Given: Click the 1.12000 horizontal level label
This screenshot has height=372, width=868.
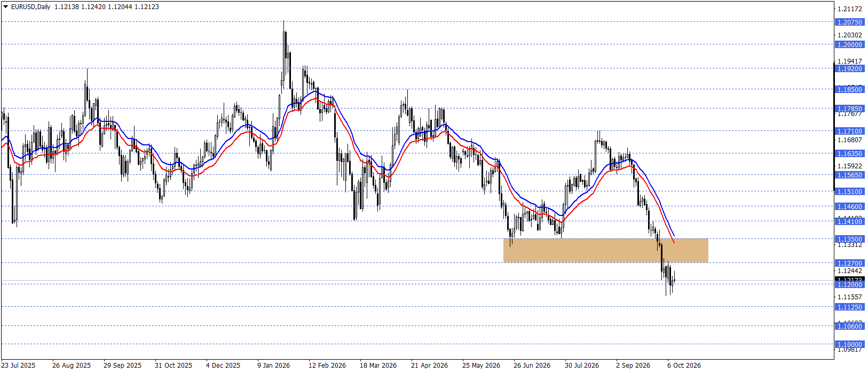Looking at the screenshot, I should (x=850, y=285).
